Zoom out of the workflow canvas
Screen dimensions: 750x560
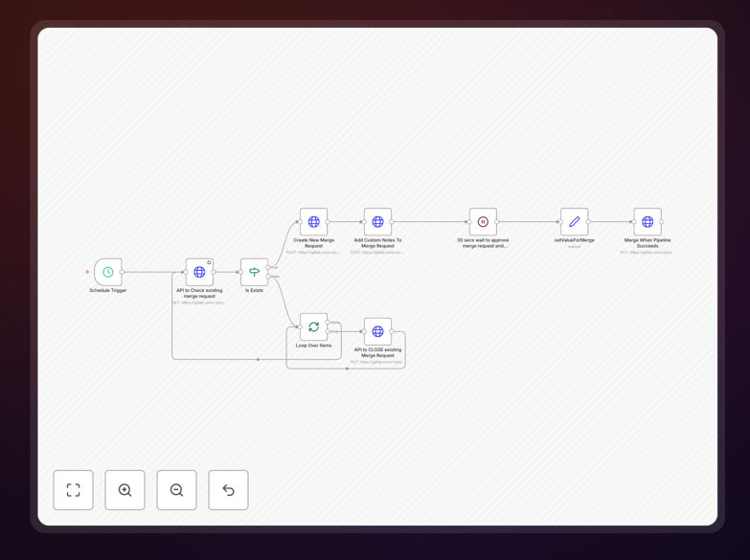click(x=176, y=490)
